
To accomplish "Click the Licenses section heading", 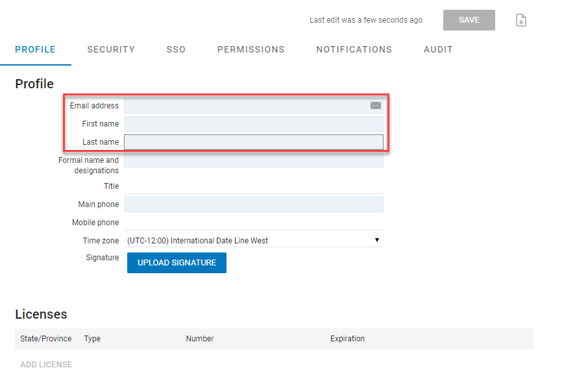I will (x=42, y=314).
